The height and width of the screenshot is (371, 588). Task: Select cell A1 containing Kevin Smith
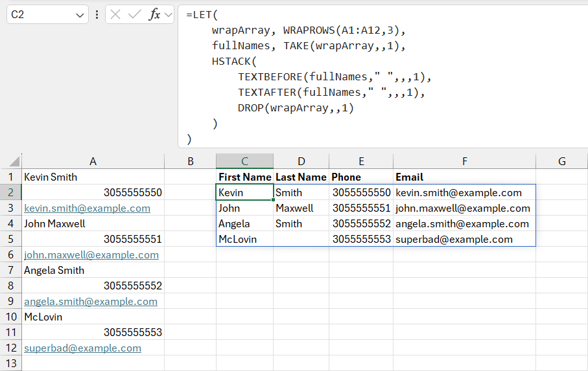click(93, 177)
